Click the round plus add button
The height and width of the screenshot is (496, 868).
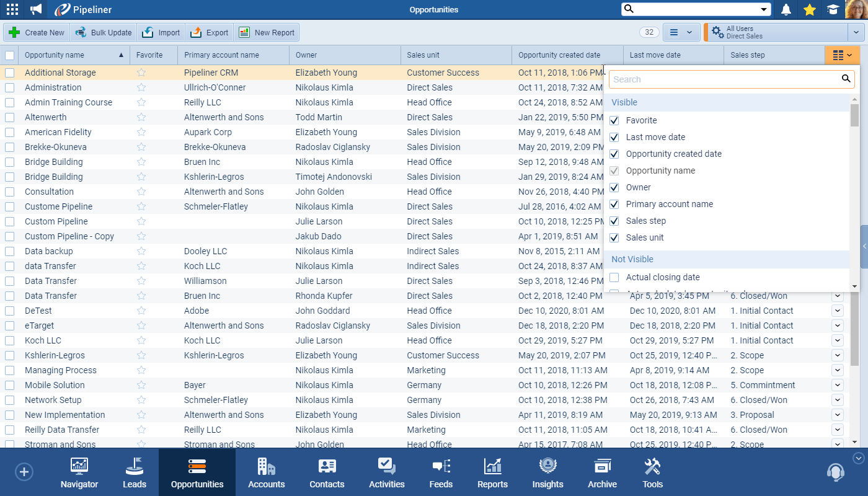[24, 472]
